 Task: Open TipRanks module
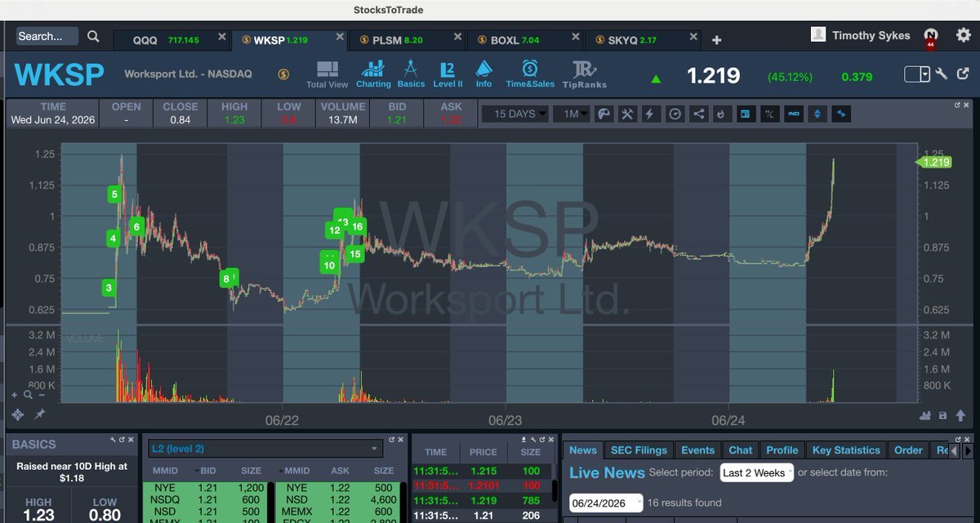tap(585, 74)
